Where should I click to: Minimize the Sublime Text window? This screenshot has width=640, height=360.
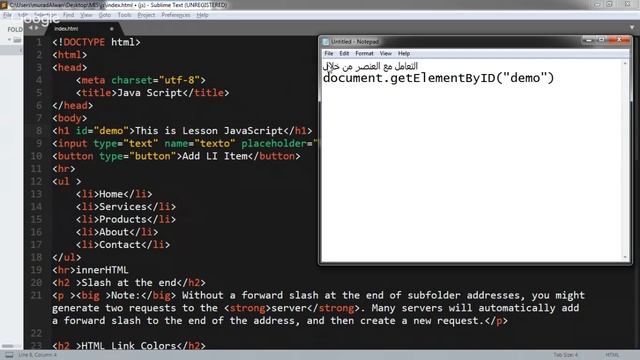(598, 4)
